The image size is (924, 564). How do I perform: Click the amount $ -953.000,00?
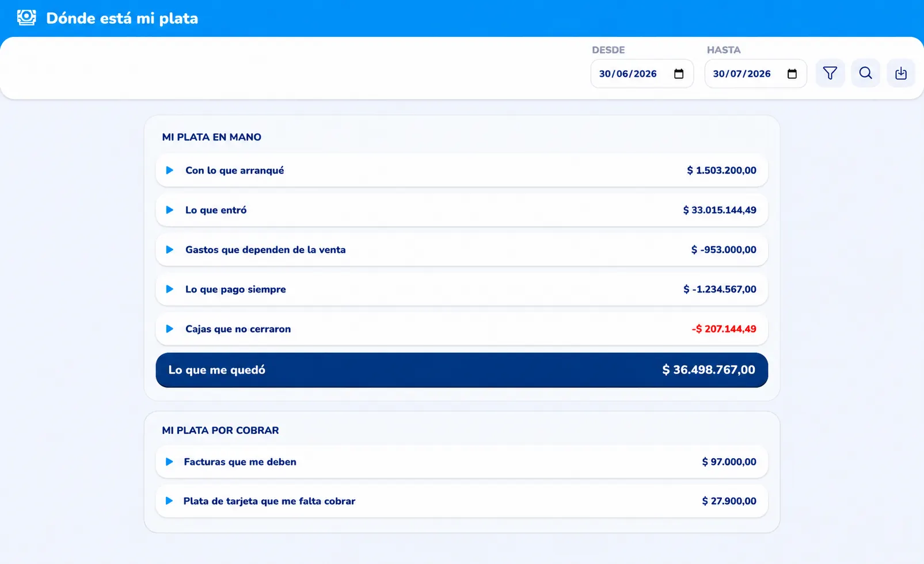point(724,250)
